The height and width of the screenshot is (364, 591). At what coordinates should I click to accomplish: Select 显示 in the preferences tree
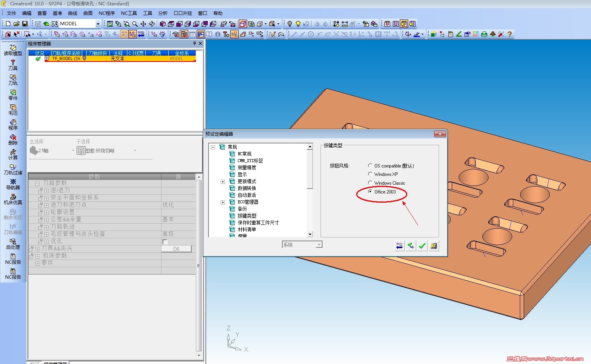coord(242,174)
